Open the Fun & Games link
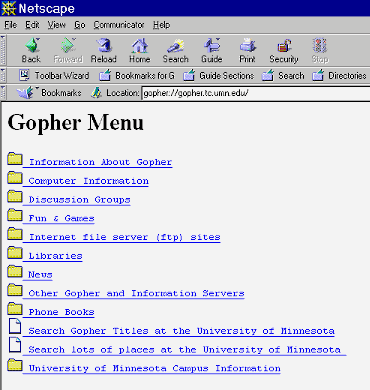370x390 pixels. click(61, 218)
